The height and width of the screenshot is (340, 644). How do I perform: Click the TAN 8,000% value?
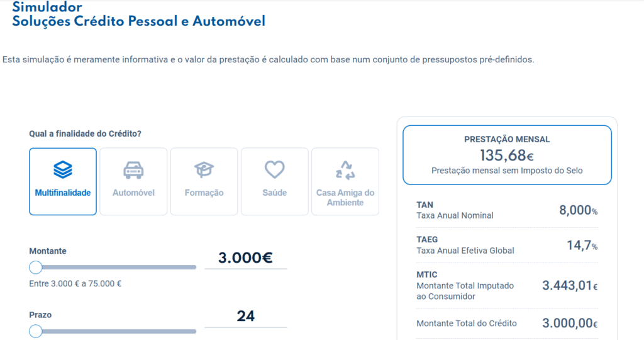pos(578,210)
